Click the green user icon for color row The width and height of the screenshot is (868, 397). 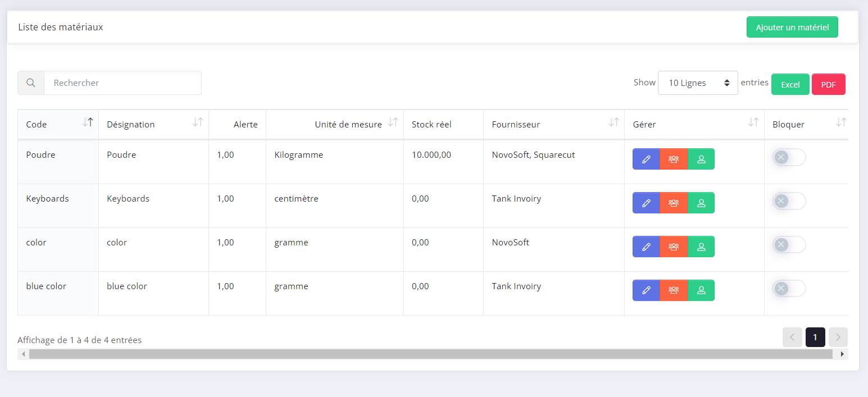click(x=701, y=247)
